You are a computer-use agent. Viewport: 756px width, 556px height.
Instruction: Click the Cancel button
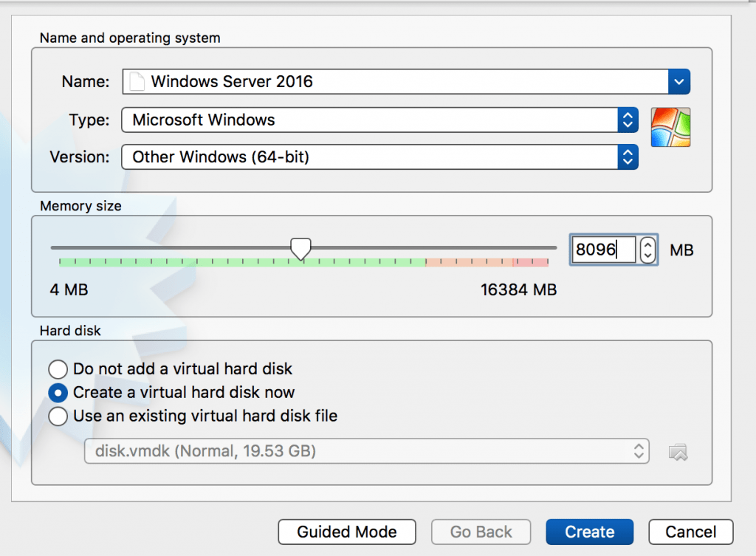click(x=690, y=532)
